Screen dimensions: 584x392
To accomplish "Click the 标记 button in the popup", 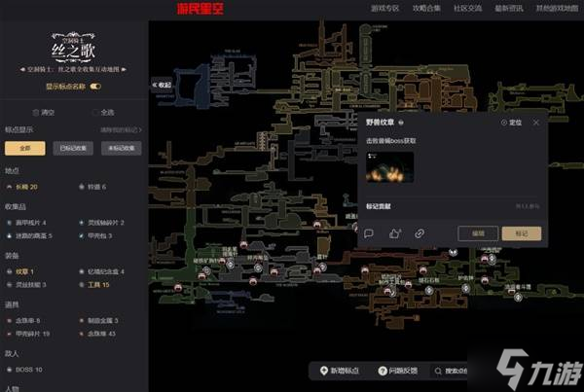I will tap(522, 233).
